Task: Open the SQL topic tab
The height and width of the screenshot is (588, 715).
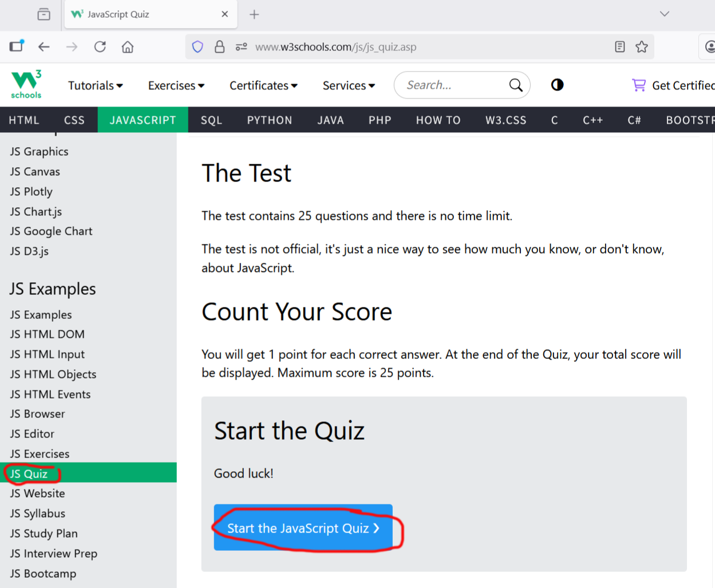Action: (211, 120)
